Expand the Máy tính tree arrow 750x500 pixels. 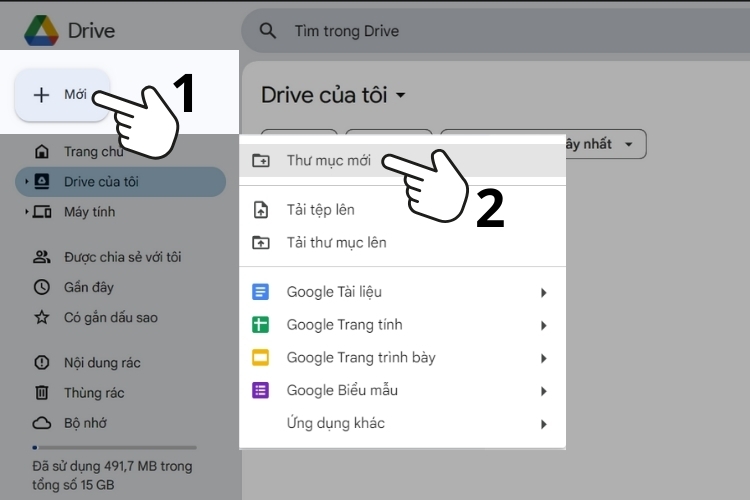[26, 212]
